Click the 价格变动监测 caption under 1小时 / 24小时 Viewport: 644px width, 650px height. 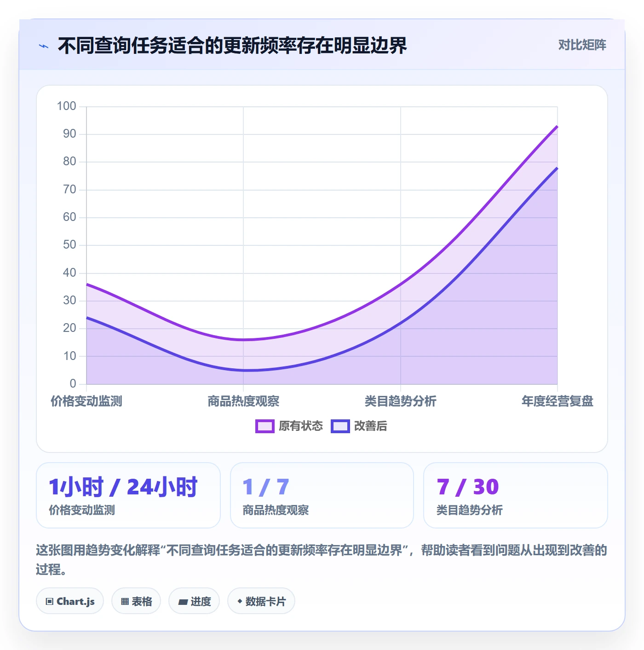coord(82,510)
